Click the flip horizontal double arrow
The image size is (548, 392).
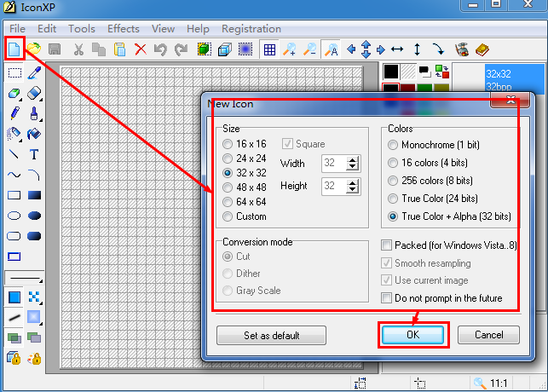(397, 49)
